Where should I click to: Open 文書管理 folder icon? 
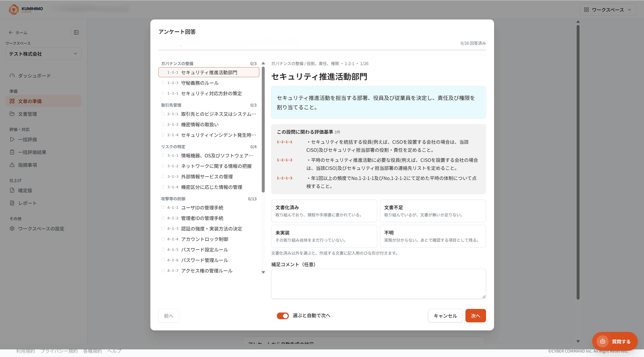pos(12,114)
